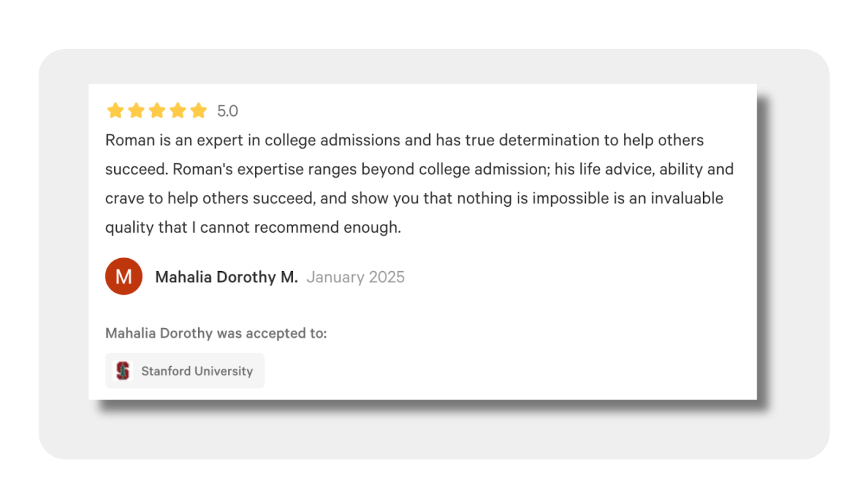Click the third (middle) rating star

tap(157, 110)
